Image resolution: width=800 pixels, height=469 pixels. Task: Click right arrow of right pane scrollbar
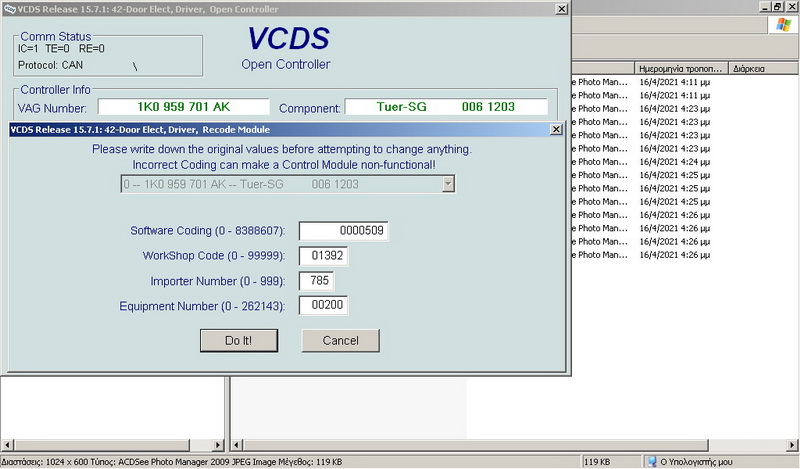pyautogui.click(x=793, y=445)
